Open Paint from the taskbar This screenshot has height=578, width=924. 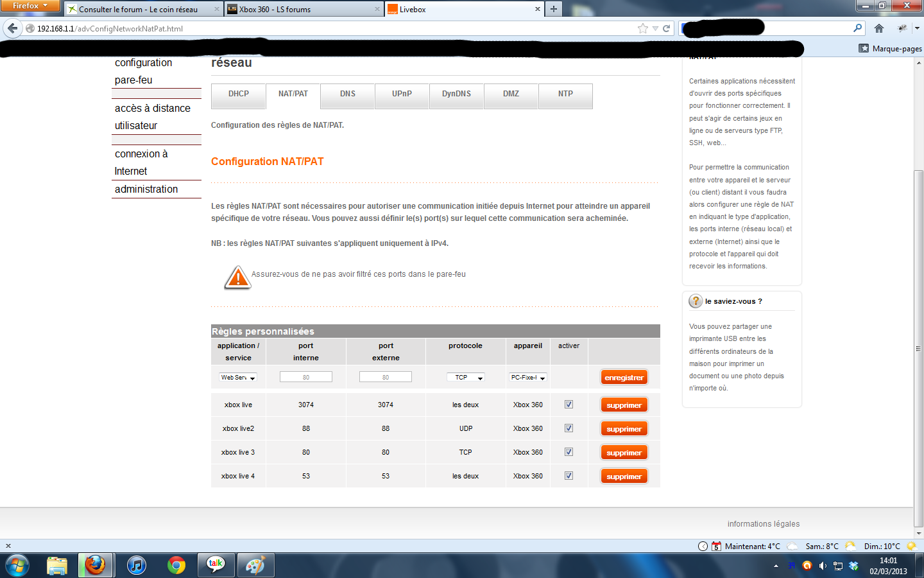click(x=255, y=566)
